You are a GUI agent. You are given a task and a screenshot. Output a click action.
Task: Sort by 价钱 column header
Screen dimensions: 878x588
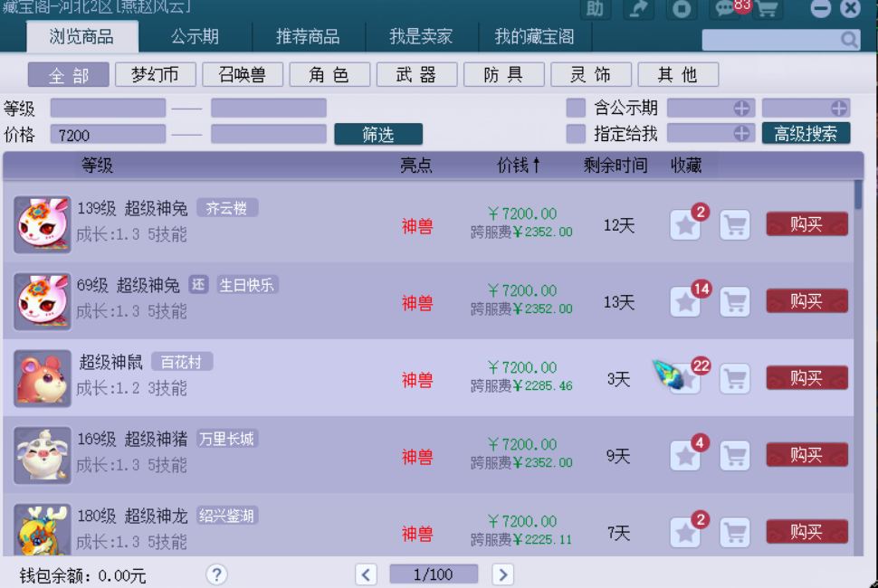(519, 165)
